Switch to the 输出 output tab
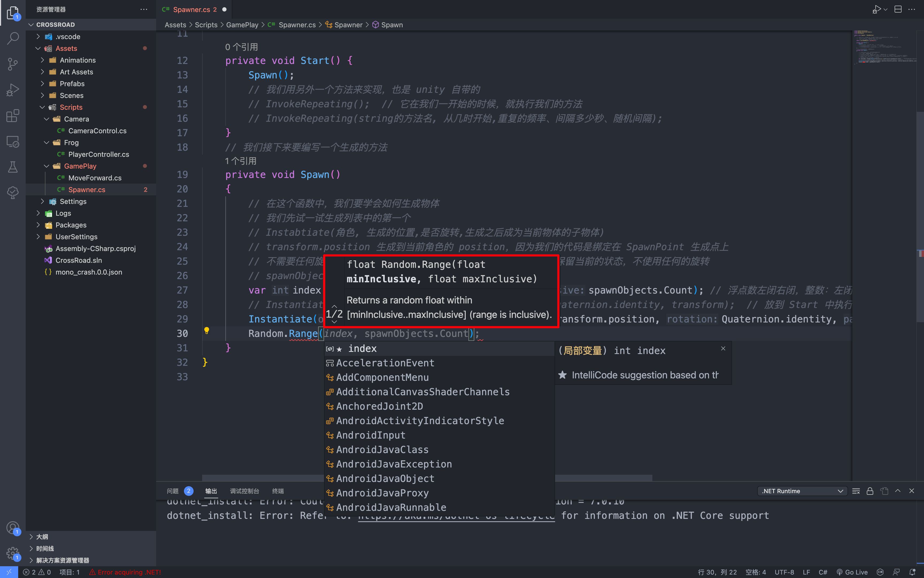 click(x=211, y=491)
